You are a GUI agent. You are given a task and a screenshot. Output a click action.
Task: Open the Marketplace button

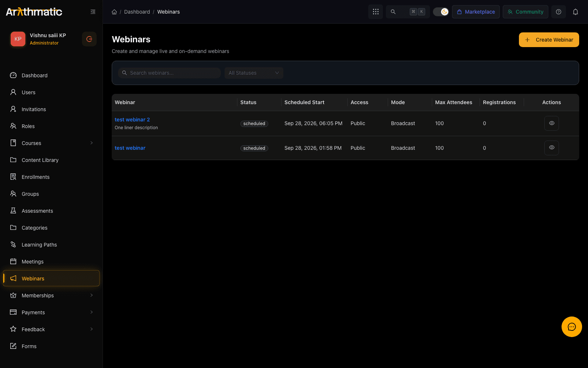pos(476,12)
